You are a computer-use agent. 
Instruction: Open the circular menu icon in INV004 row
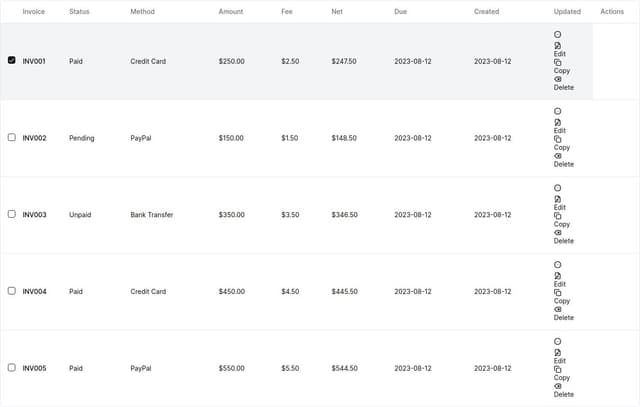pos(558,265)
